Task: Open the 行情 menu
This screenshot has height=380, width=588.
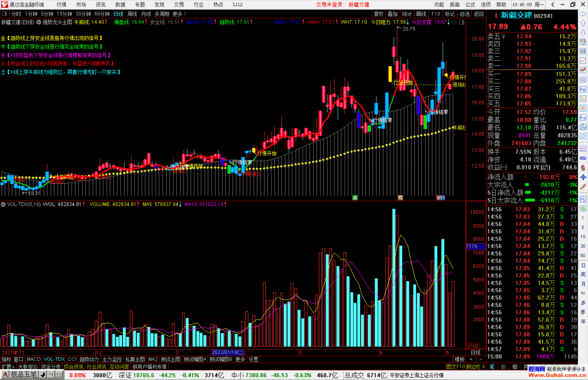Action: (62, 4)
